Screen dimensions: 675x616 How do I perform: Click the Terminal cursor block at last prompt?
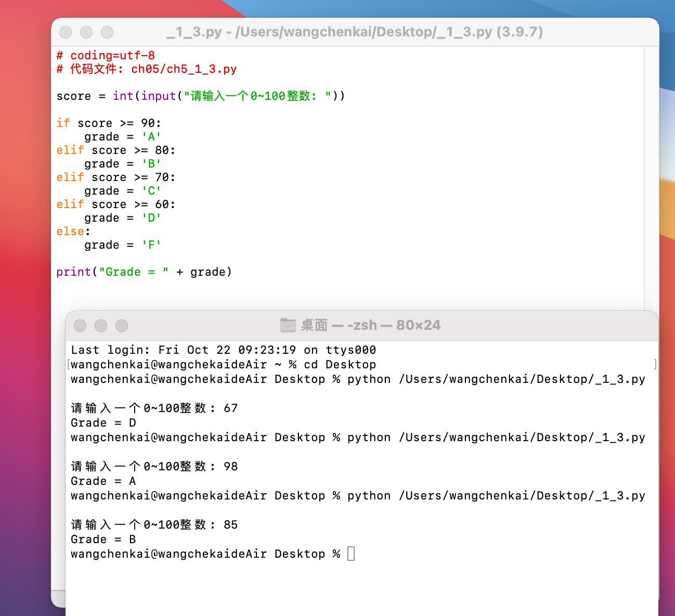coord(351,554)
